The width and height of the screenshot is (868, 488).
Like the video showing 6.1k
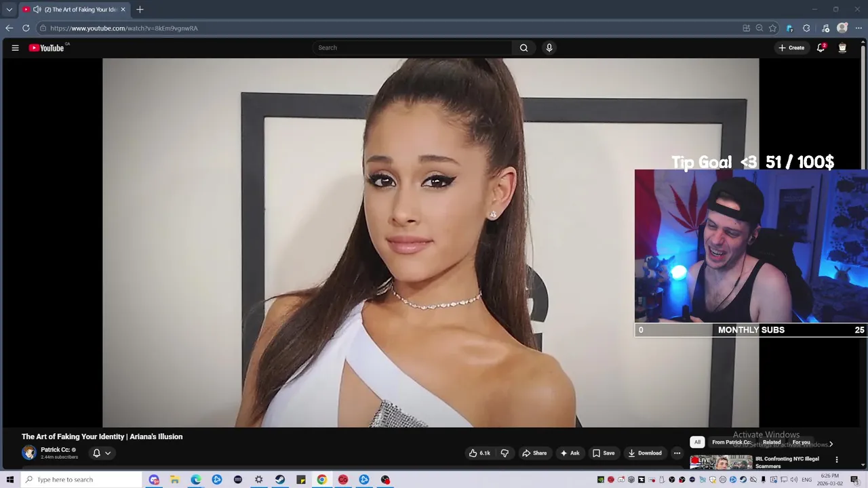tap(479, 453)
